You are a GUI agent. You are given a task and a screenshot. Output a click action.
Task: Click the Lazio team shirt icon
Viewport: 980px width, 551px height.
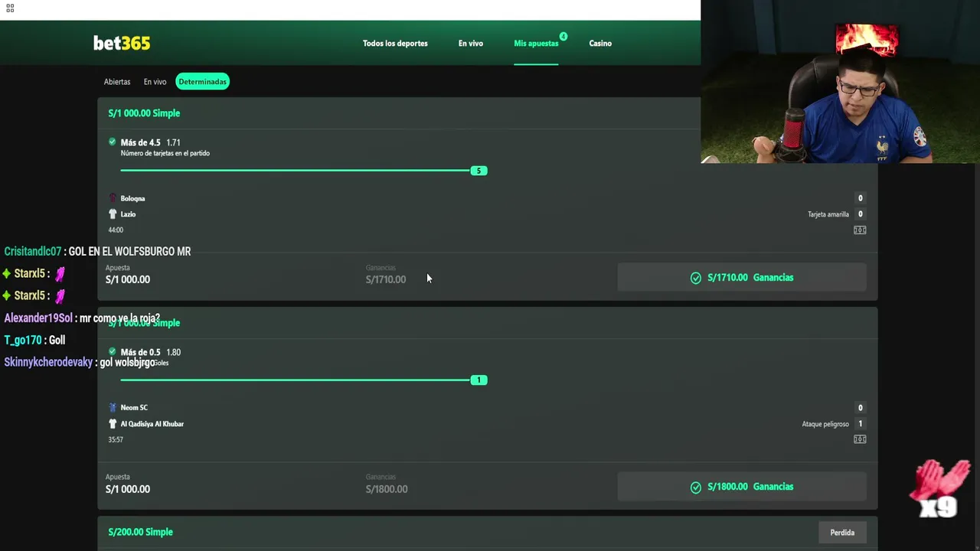(x=113, y=214)
